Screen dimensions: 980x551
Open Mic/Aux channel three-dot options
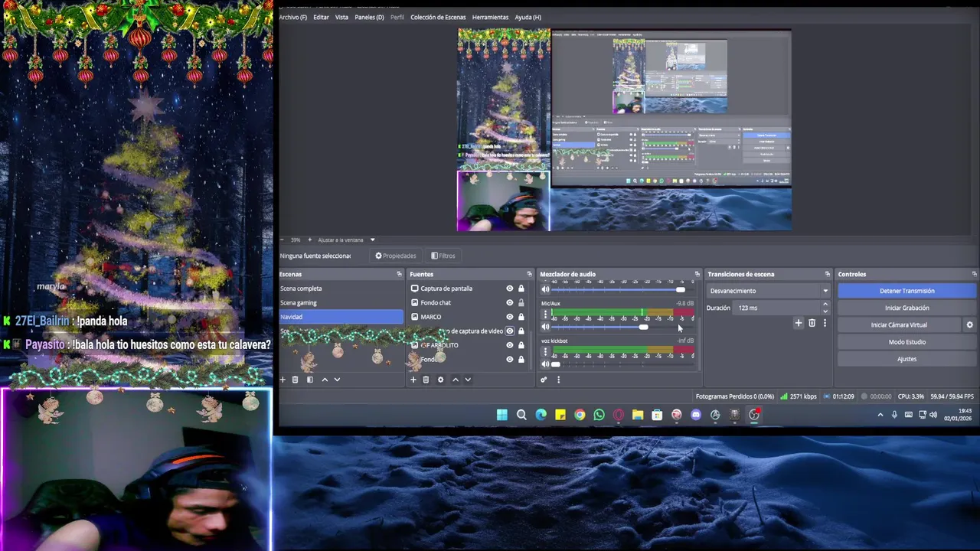(x=545, y=315)
